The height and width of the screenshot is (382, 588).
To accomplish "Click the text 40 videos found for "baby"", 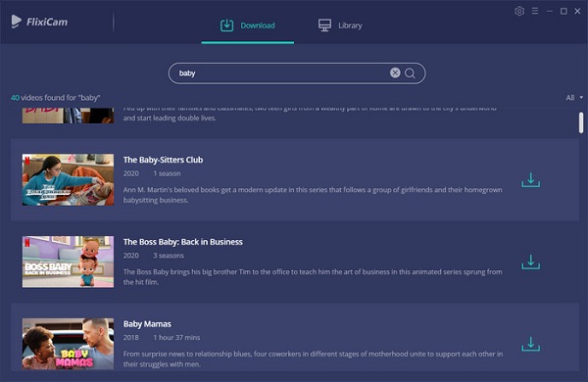I will tap(56, 98).
